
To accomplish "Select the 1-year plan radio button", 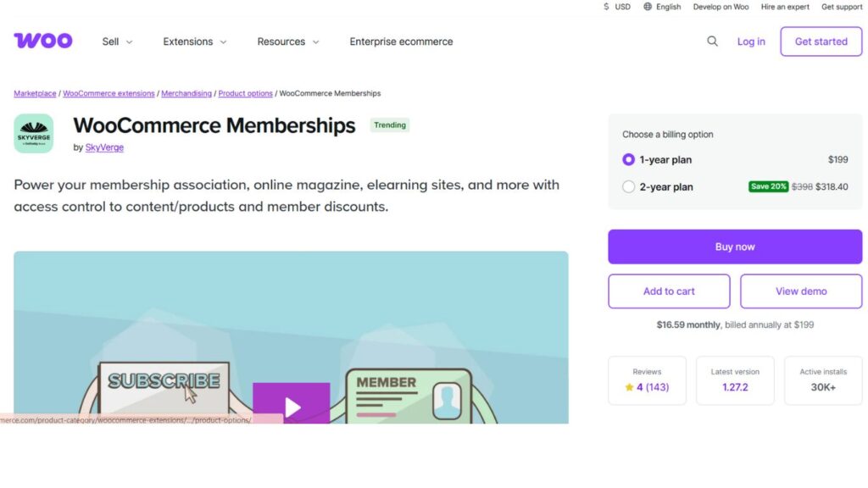I will [x=628, y=159].
